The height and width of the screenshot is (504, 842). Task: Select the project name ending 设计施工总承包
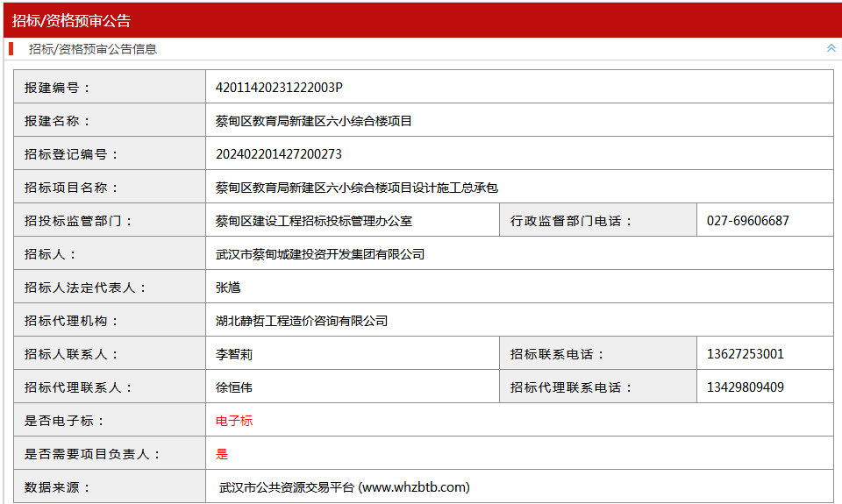(357, 188)
